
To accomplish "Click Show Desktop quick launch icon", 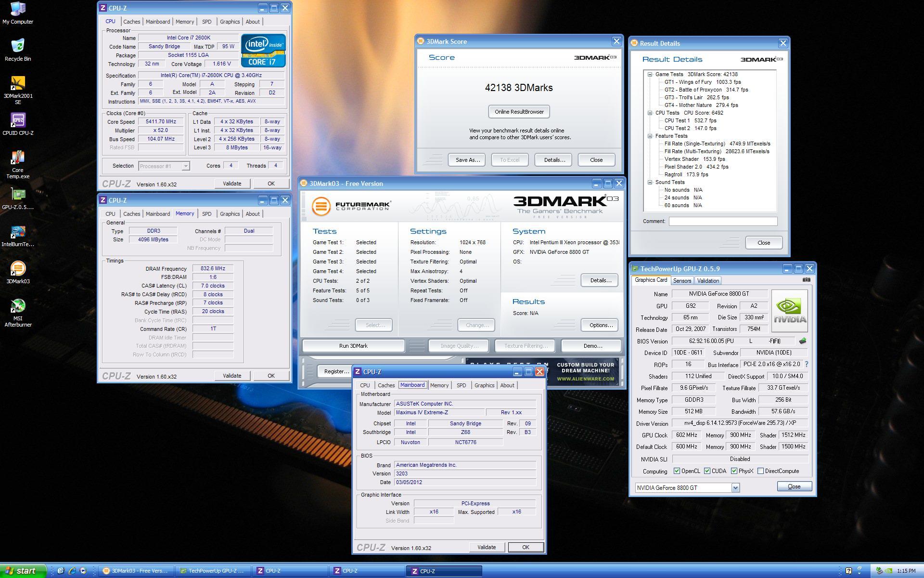I will point(61,571).
